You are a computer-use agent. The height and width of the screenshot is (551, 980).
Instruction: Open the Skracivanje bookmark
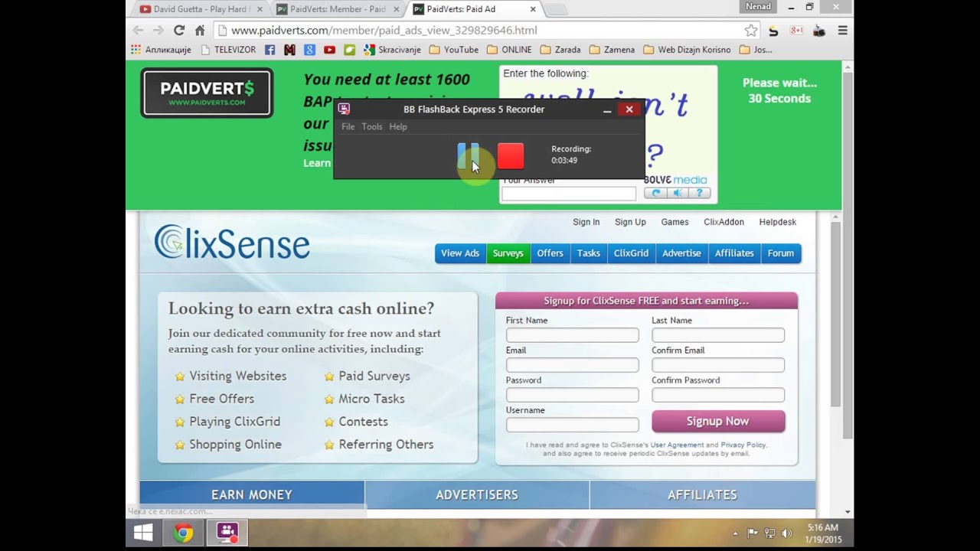point(392,50)
